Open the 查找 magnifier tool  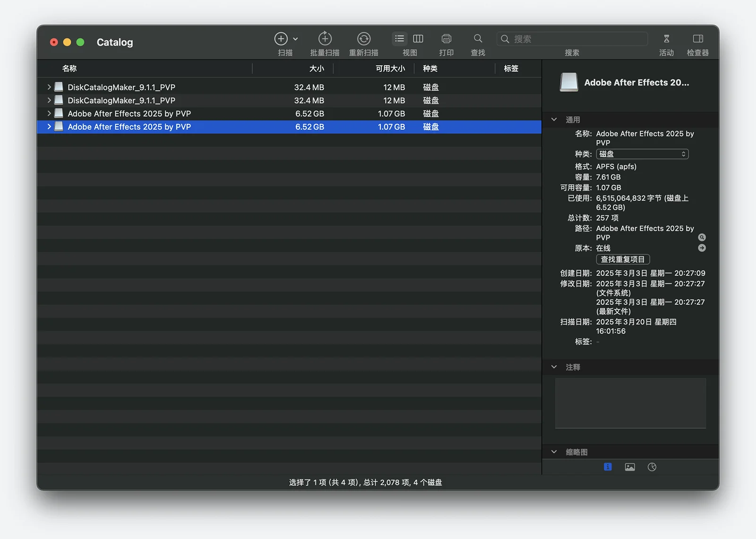pyautogui.click(x=478, y=39)
